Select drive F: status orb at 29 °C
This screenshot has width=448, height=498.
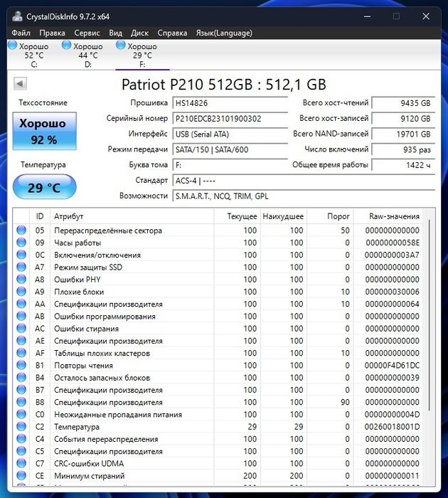point(121,46)
